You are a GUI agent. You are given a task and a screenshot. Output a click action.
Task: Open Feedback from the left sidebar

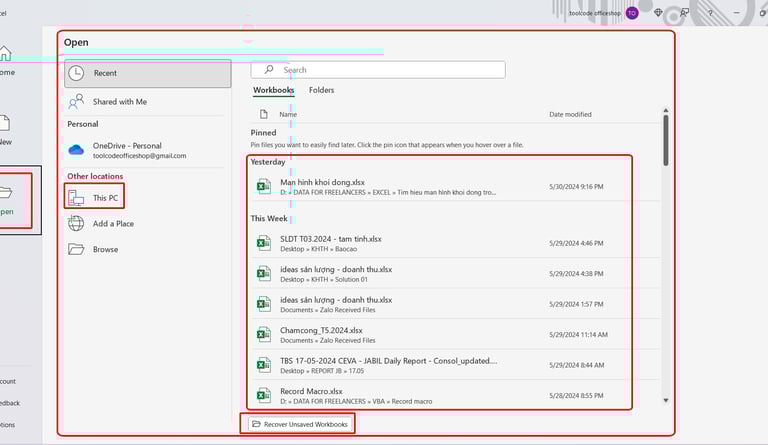pos(10,403)
